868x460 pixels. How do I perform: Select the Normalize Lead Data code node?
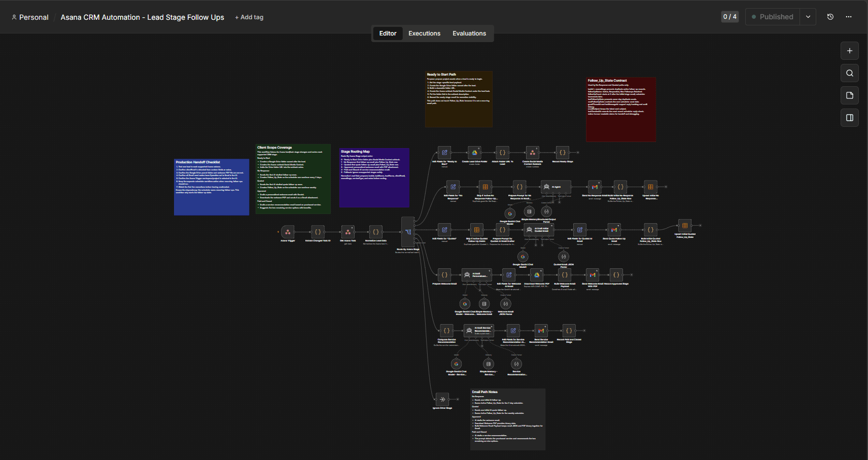[x=376, y=232]
